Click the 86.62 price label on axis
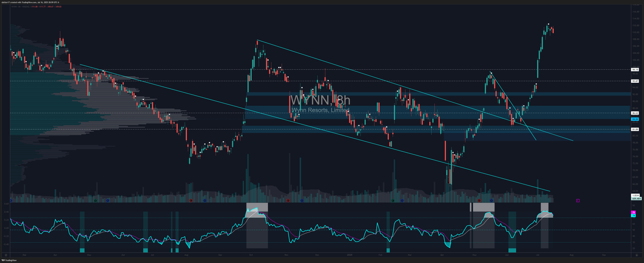The width and height of the screenshot is (644, 263). (634, 113)
